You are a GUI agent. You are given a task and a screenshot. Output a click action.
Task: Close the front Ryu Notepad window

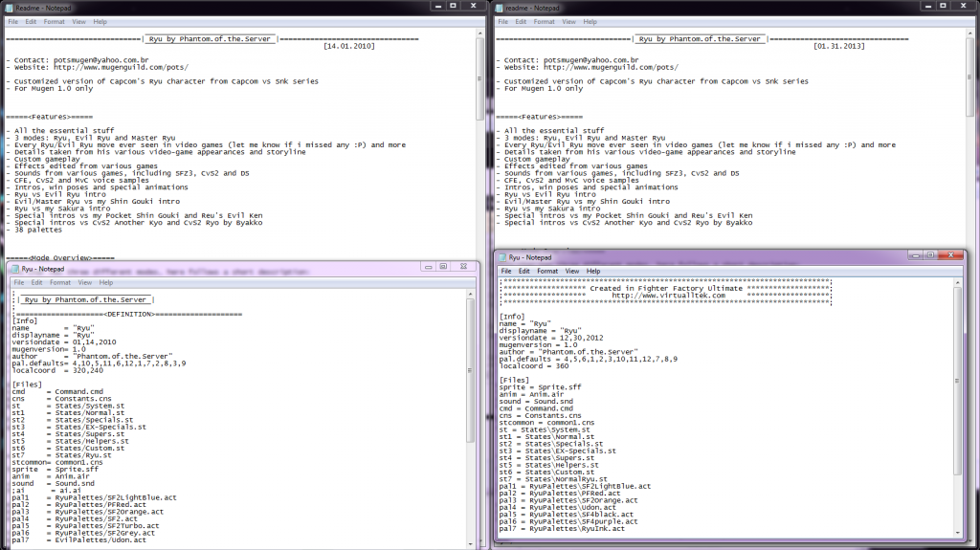tap(950, 255)
